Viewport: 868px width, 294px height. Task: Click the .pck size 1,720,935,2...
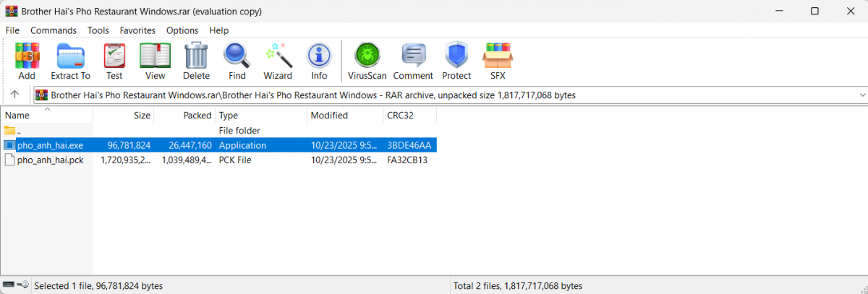tap(124, 160)
